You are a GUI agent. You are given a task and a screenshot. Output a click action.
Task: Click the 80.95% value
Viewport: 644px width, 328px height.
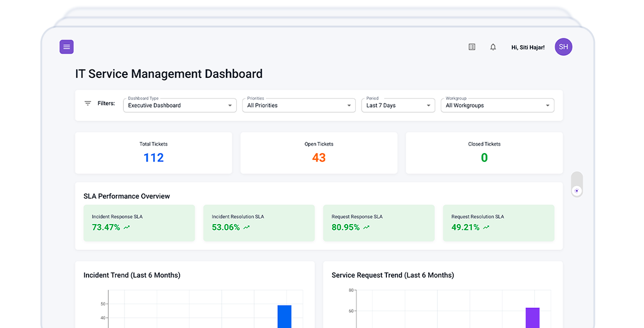coord(345,228)
